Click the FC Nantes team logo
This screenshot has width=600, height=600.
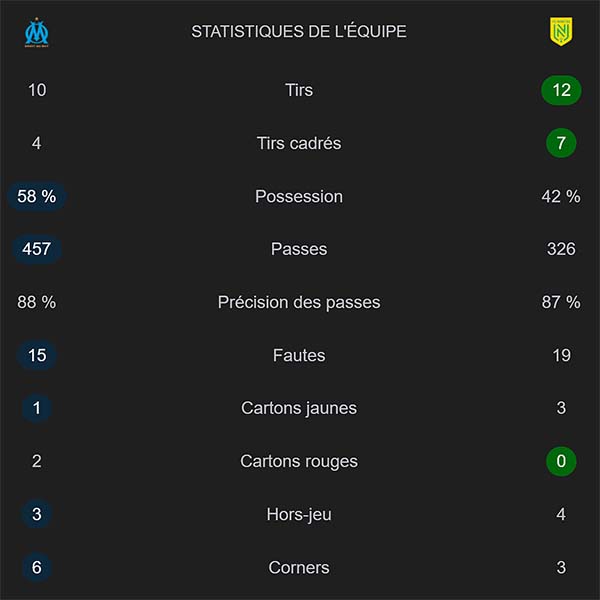(x=561, y=33)
